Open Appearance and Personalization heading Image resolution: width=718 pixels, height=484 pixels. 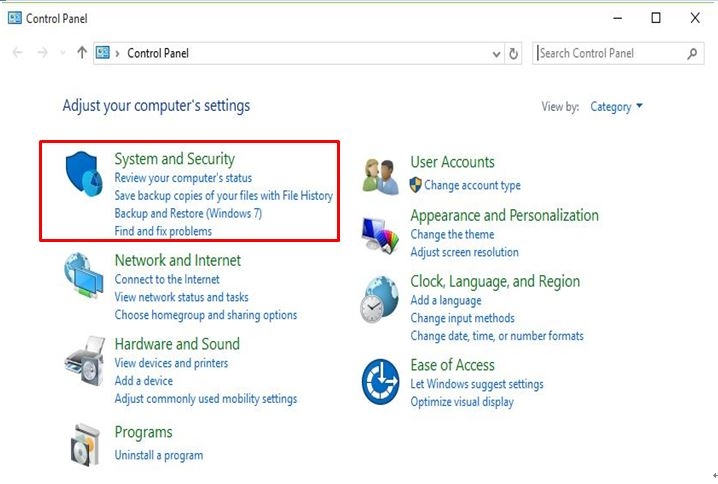coord(505,215)
